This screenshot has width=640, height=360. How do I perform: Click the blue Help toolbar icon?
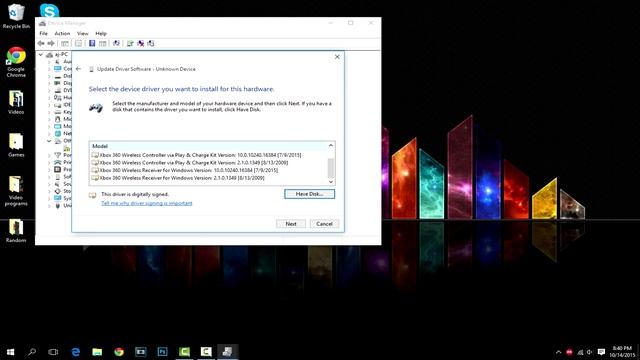coord(92,43)
